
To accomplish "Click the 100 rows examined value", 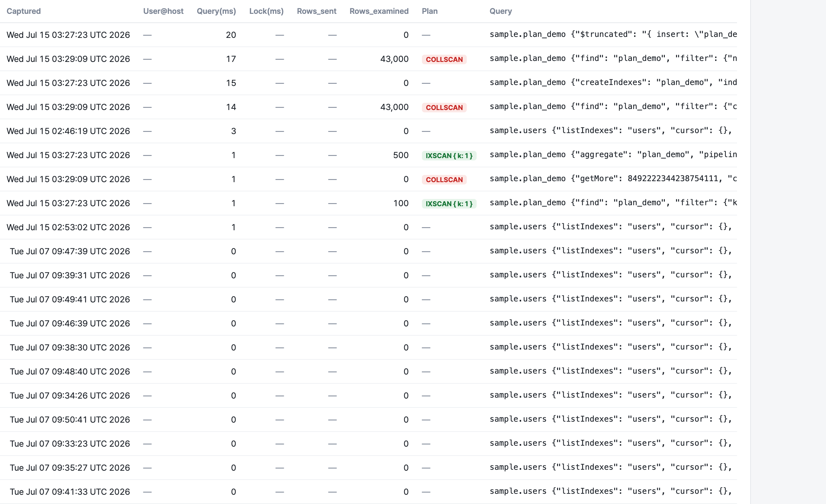I will coord(400,203).
